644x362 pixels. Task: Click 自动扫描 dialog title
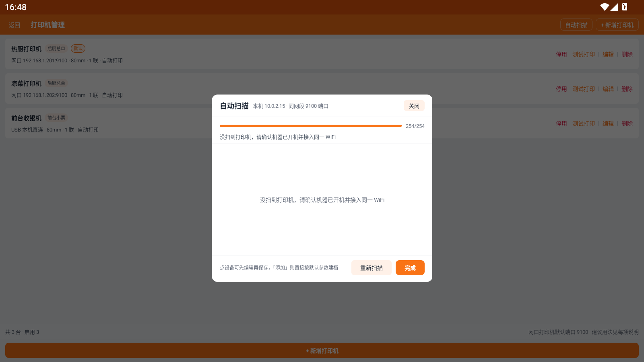click(x=234, y=106)
